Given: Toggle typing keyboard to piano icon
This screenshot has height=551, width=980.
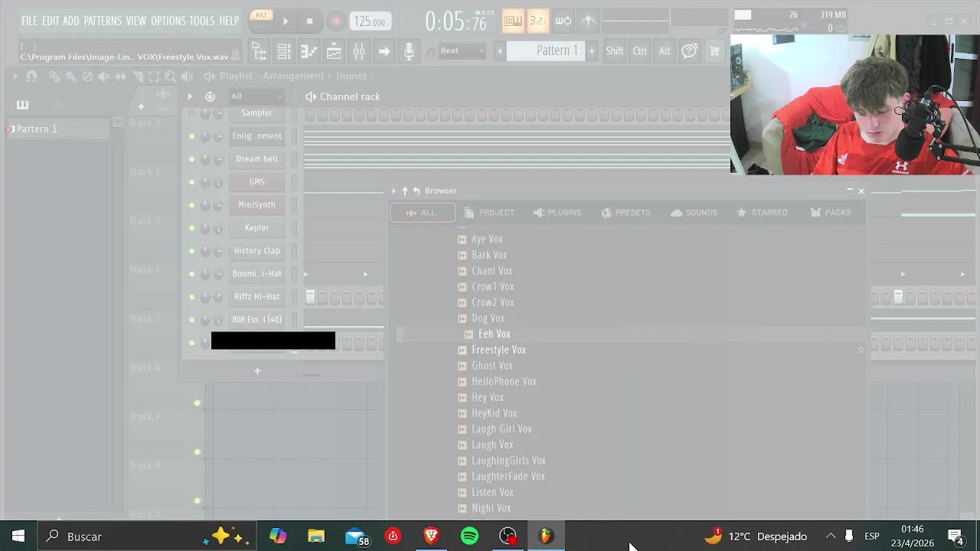Looking at the screenshot, I should (513, 21).
